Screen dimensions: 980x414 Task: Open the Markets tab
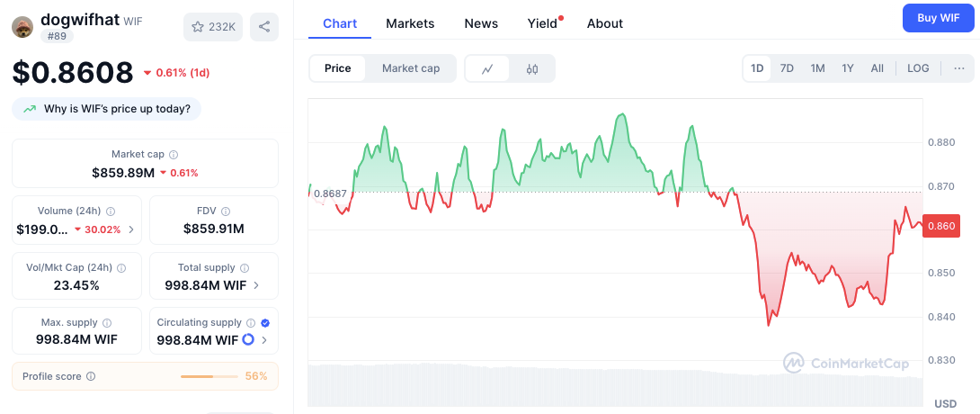(x=410, y=23)
